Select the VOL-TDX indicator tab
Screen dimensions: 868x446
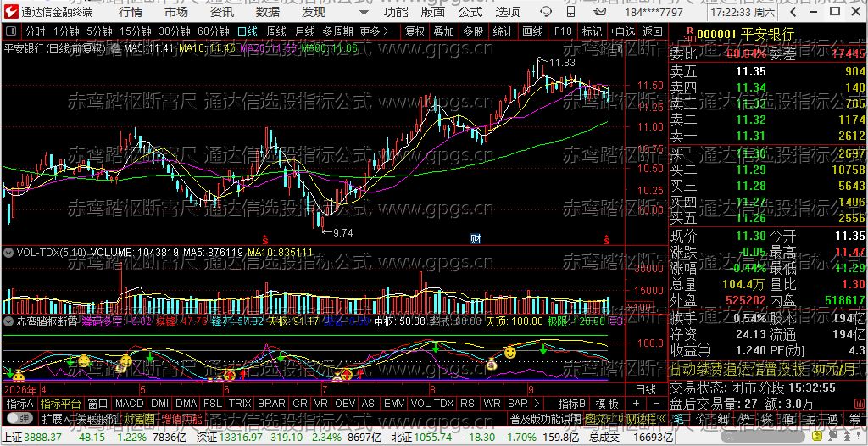[x=432, y=404]
